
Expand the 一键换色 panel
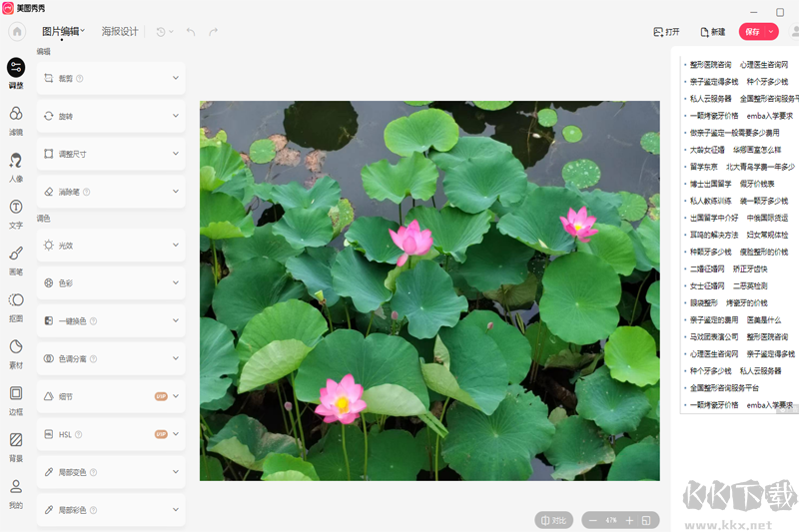[111, 321]
